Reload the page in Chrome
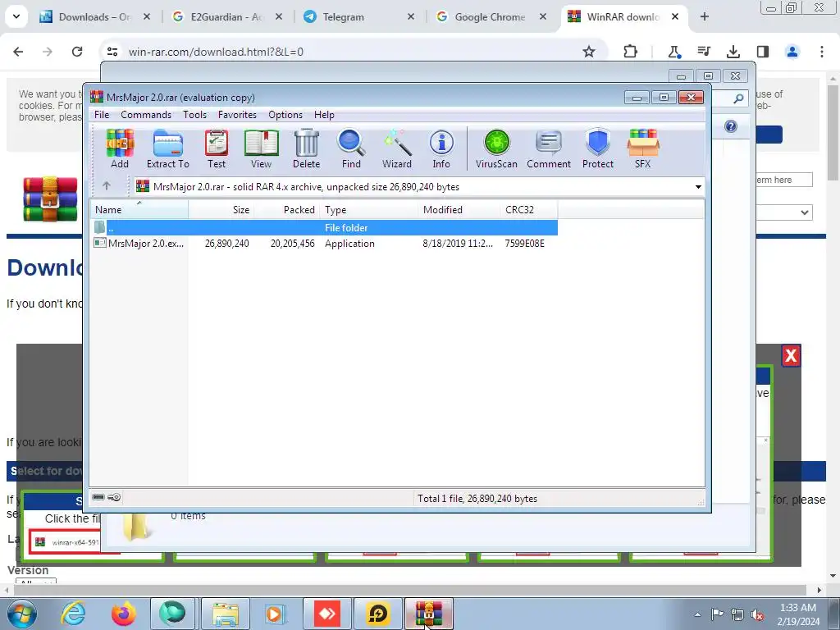The image size is (840, 630). [77, 52]
